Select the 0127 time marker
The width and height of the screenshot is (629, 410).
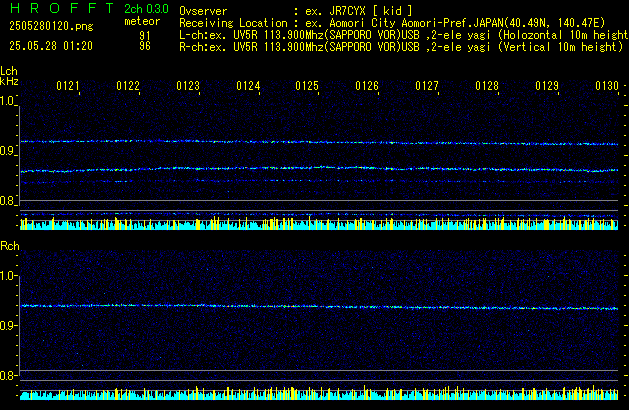[427, 86]
